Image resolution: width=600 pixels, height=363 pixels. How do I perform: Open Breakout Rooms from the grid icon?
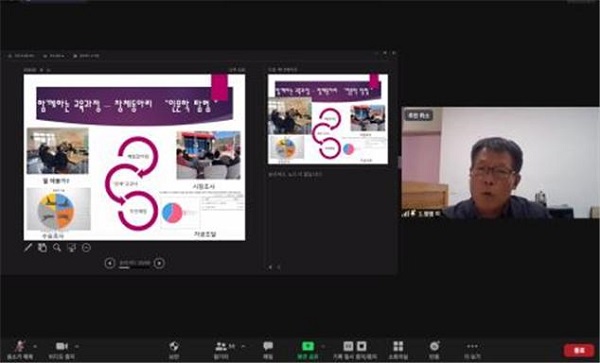click(398, 350)
